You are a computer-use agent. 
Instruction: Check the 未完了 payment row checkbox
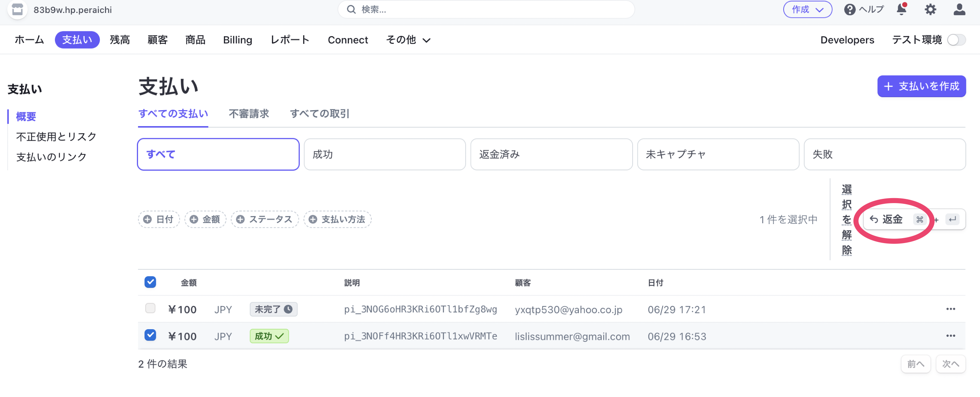tap(150, 308)
